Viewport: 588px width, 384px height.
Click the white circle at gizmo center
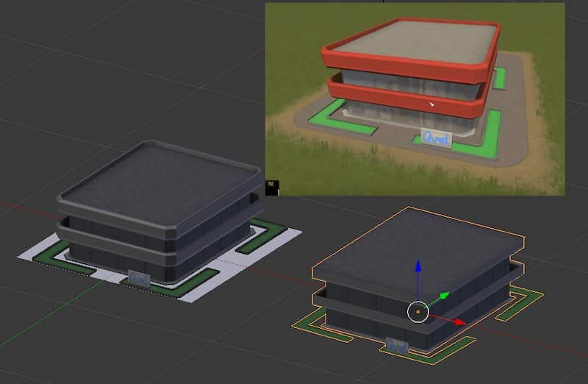tap(417, 312)
